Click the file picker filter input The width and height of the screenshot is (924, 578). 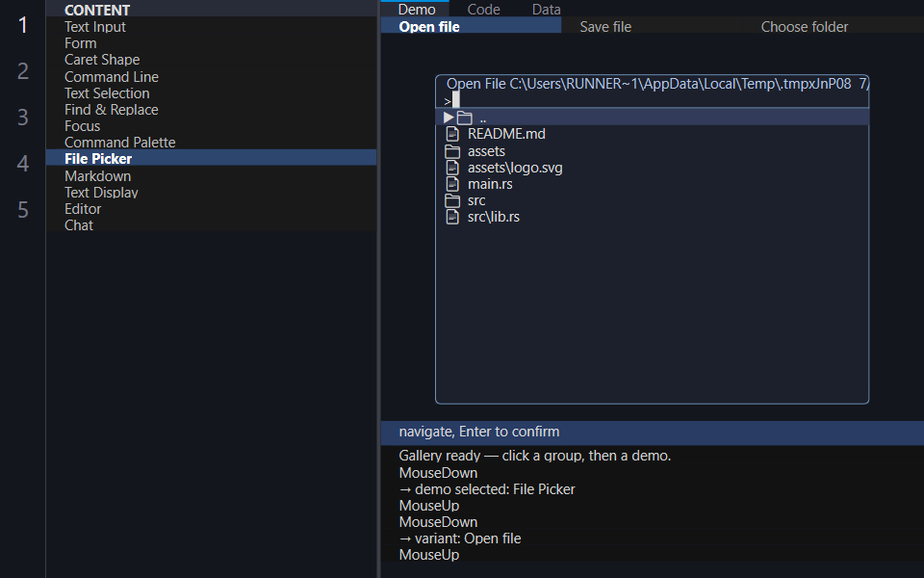coord(655,101)
